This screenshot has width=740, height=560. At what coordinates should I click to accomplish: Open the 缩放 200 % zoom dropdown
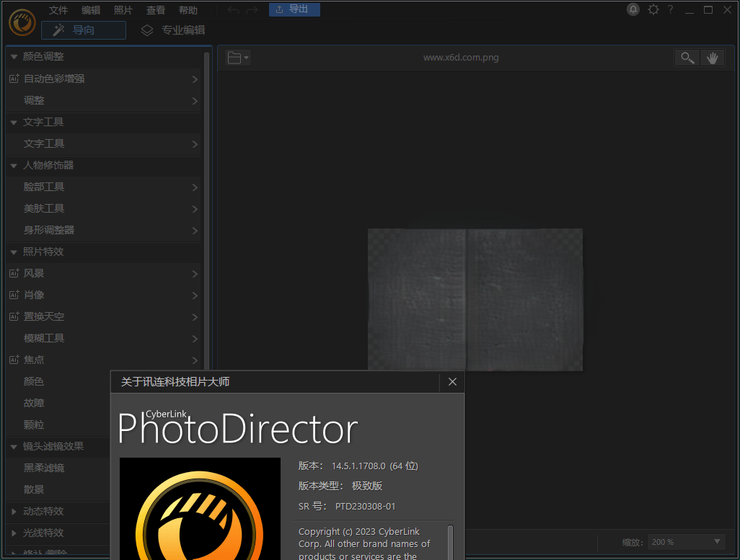686,542
